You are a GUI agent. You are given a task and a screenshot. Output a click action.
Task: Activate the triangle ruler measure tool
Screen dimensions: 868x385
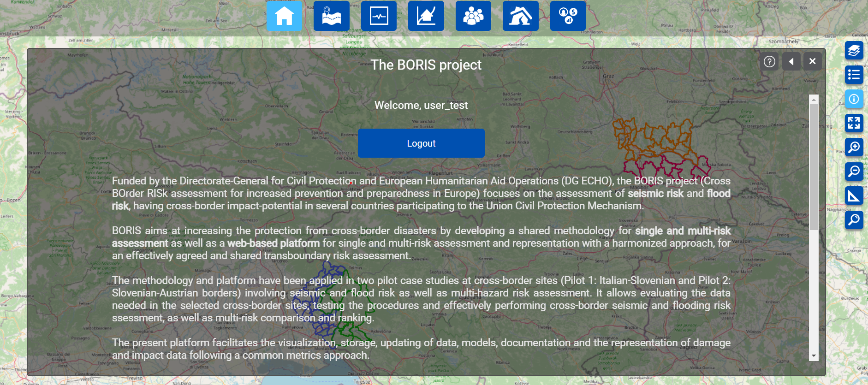click(x=854, y=195)
